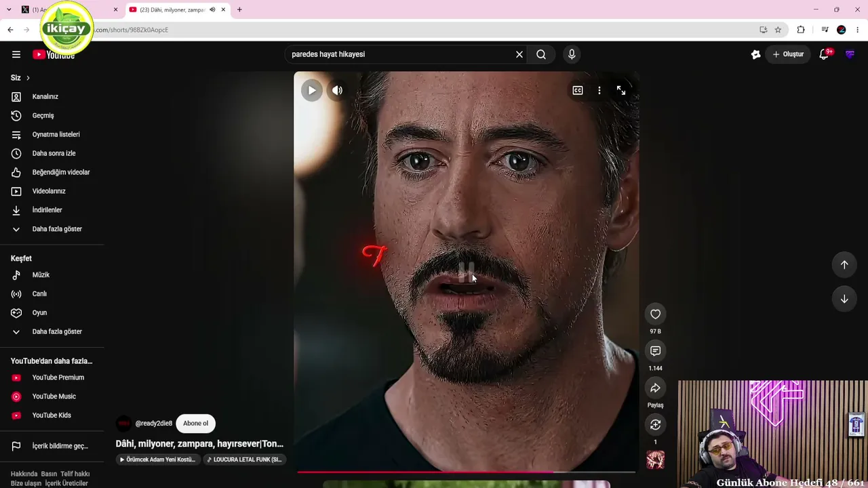
Task: Share the Short with Paylaş
Action: (655, 388)
